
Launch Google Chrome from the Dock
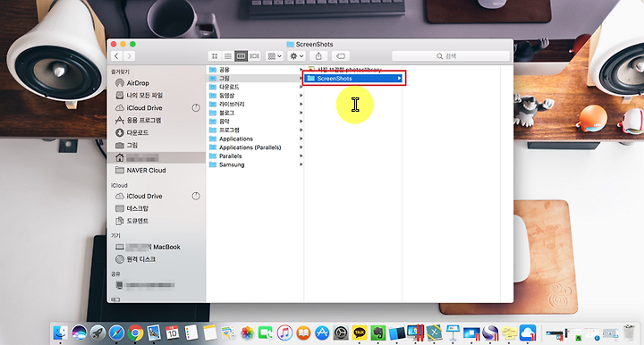135,332
